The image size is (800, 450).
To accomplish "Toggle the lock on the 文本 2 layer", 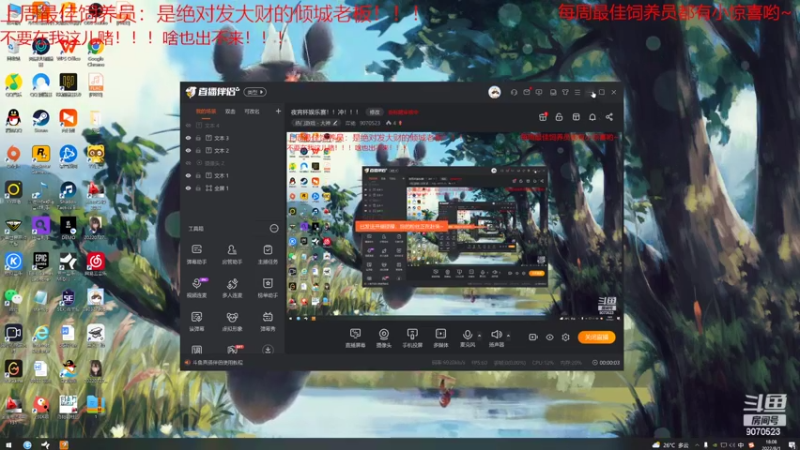I will pyautogui.click(x=198, y=151).
